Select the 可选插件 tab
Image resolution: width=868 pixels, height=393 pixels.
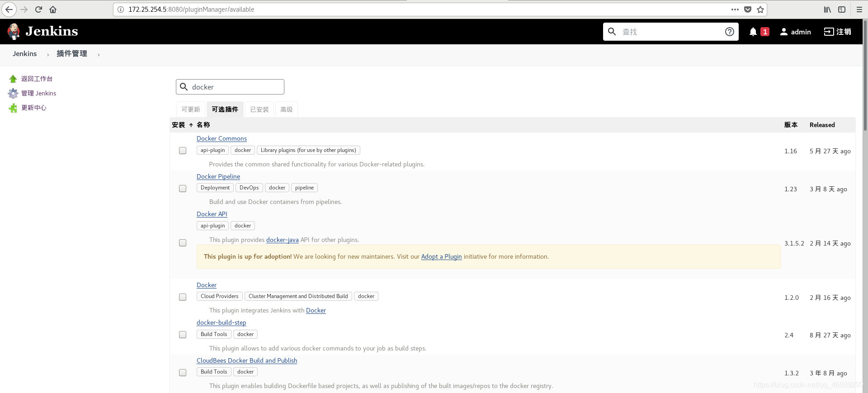pos(225,109)
